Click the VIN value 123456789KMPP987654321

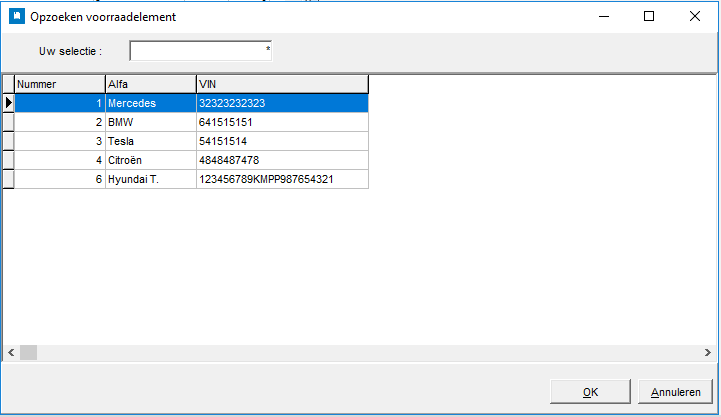pyautogui.click(x=282, y=179)
